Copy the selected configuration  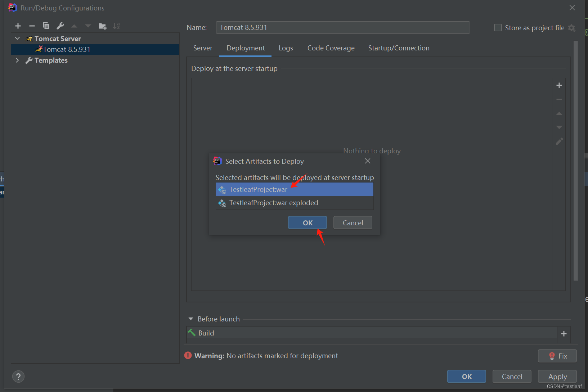tap(46, 26)
